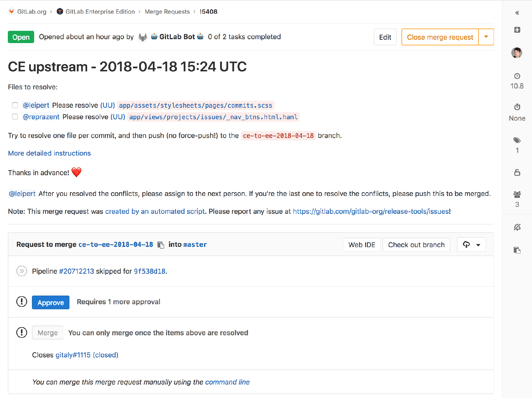Copy source branch name to clipboard
This screenshot has width=532, height=398.
pos(161,245)
